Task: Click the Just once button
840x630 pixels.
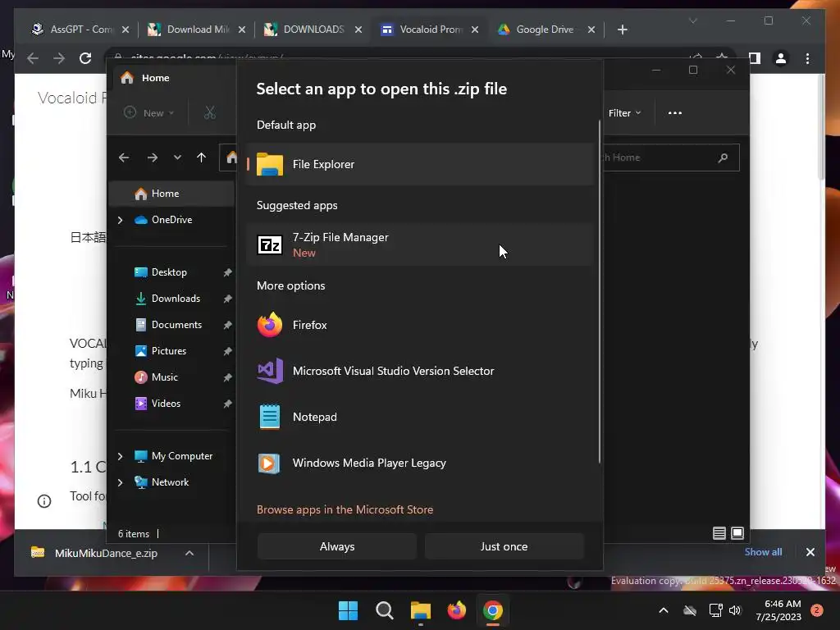Action: point(504,546)
